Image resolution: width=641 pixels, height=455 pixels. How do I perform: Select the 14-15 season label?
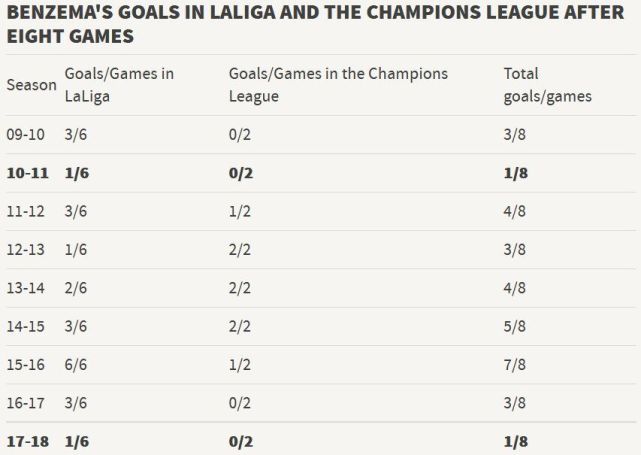point(26,327)
